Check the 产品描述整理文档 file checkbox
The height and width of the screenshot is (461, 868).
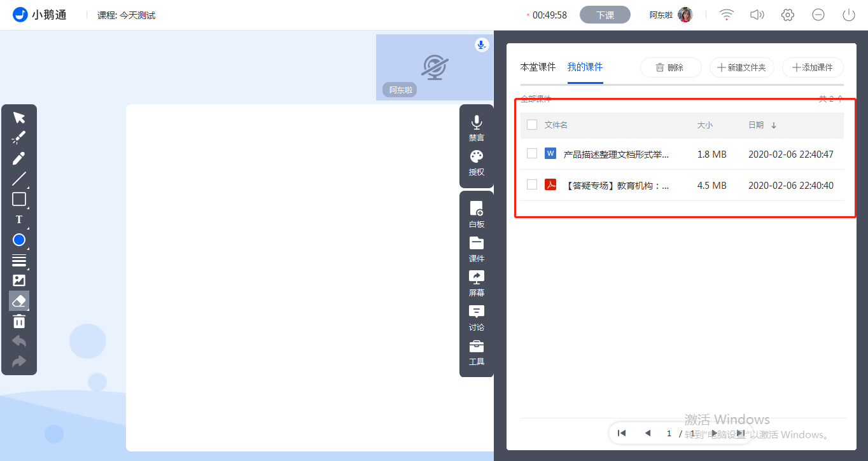pos(532,153)
